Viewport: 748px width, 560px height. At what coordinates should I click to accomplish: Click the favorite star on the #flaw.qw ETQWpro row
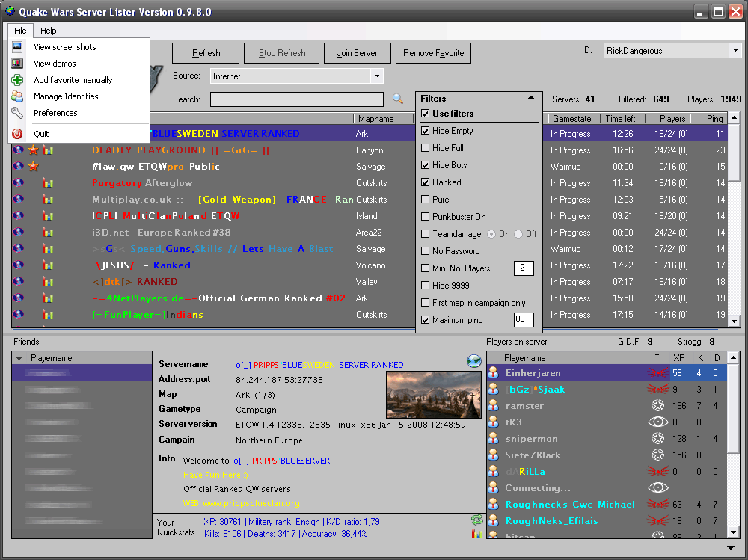(33, 167)
